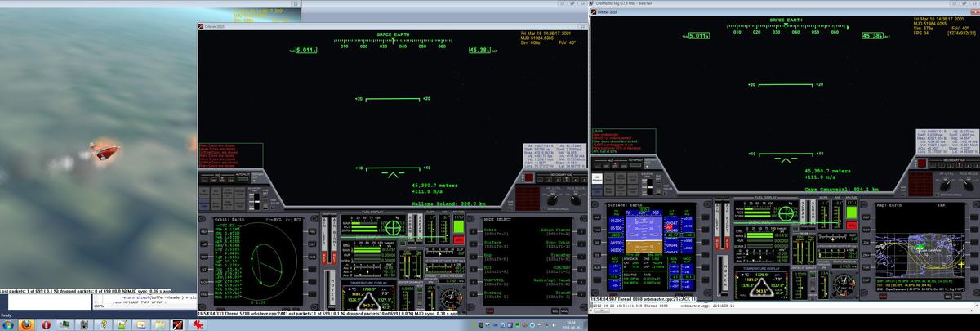Zoom in with ZM+ on right window's Map MFD
Screen dimensions: 980x331
tap(866, 255)
